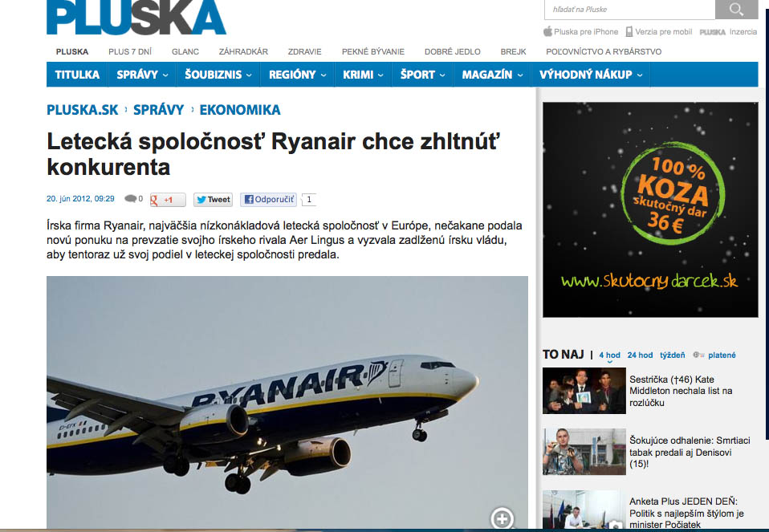Enlarge the Ryanair photo with plus icon
This screenshot has width=769, height=532.
(502, 518)
